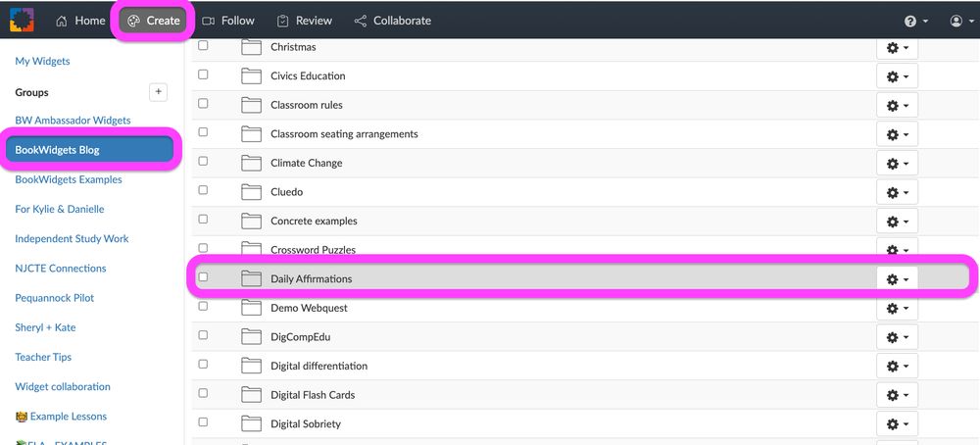Click the Christmas folder icon
Viewport: 980px width, 445px height.
(x=251, y=47)
